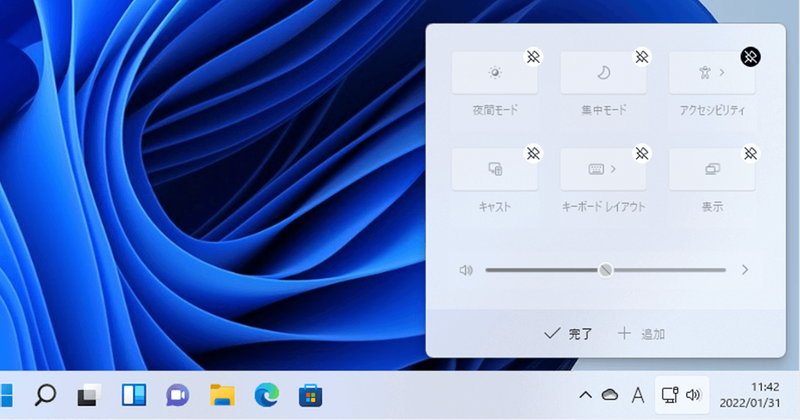
Task: Expand the アクセシビリティ tile chevron
Action: pos(722,72)
